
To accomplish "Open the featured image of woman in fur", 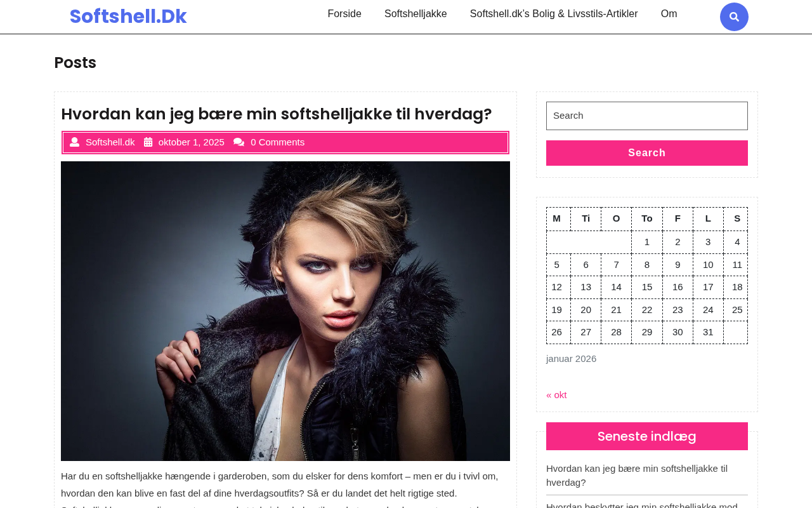I will (285, 311).
